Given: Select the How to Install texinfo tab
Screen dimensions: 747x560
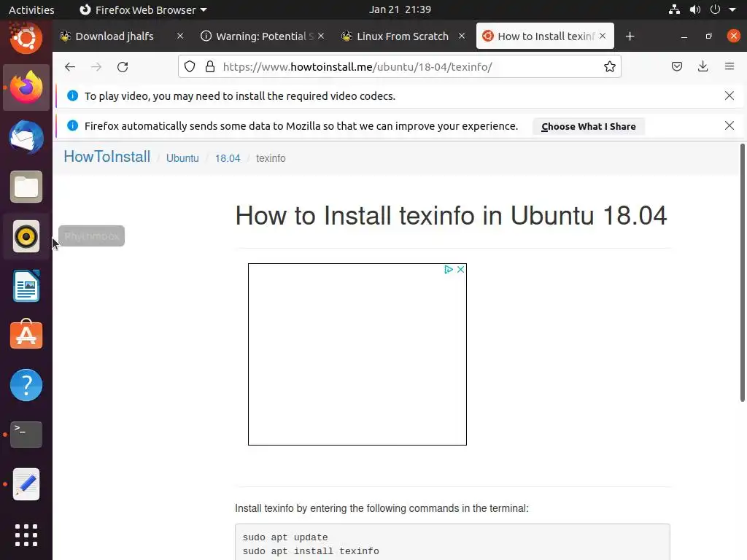Looking at the screenshot, I should tap(545, 36).
